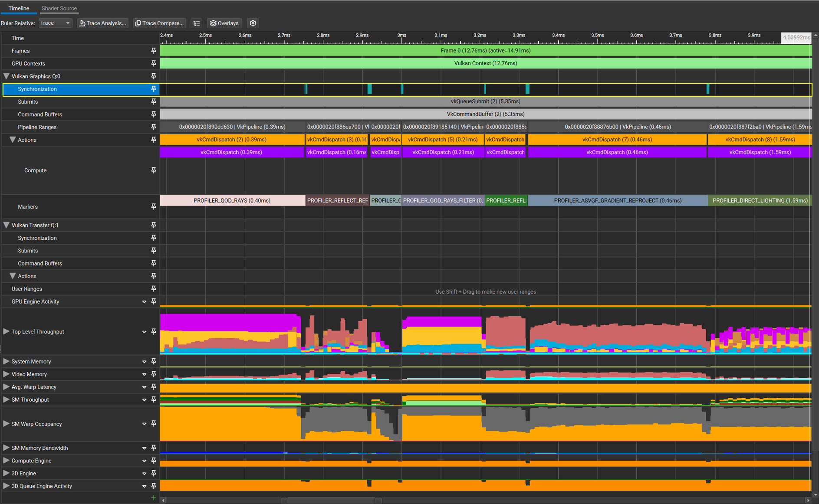Open the Ruler Relative Trace dropdown
The height and width of the screenshot is (504, 819).
(55, 23)
